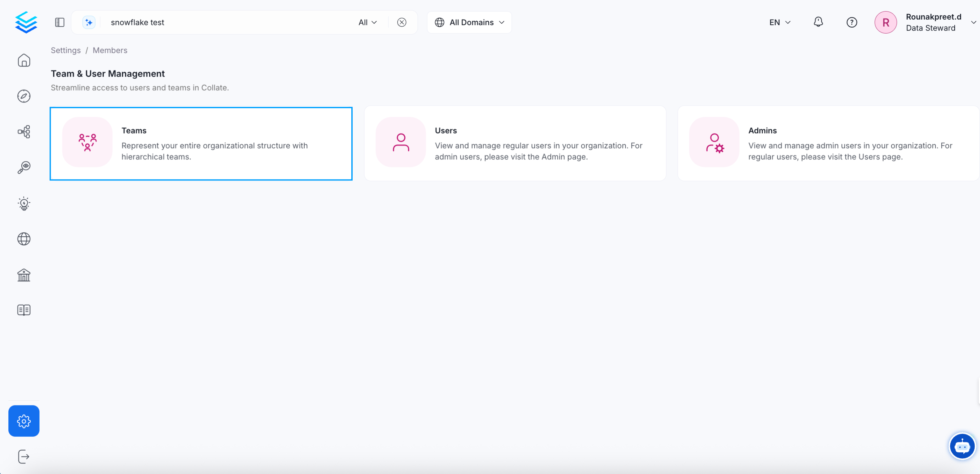Open the Observability section in sidebar
The height and width of the screenshot is (474, 980).
(x=24, y=167)
